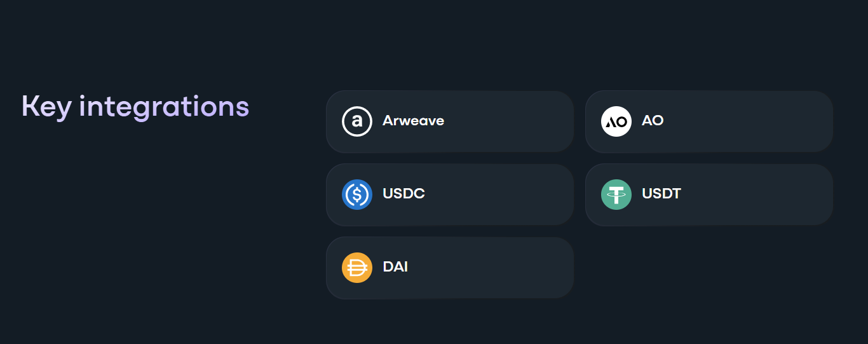The height and width of the screenshot is (344, 868).
Task: Click the word 'integrations' in the heading
Action: pos(164,106)
